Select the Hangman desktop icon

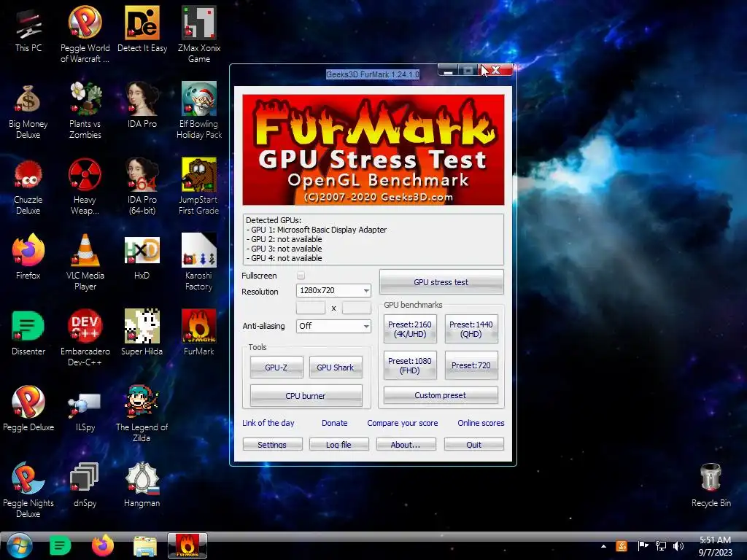pyautogui.click(x=142, y=485)
